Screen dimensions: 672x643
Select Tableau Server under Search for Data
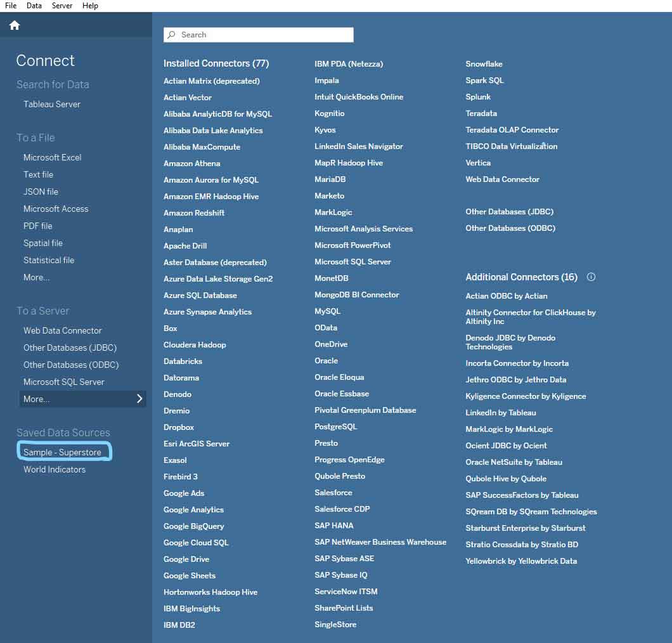(x=52, y=104)
